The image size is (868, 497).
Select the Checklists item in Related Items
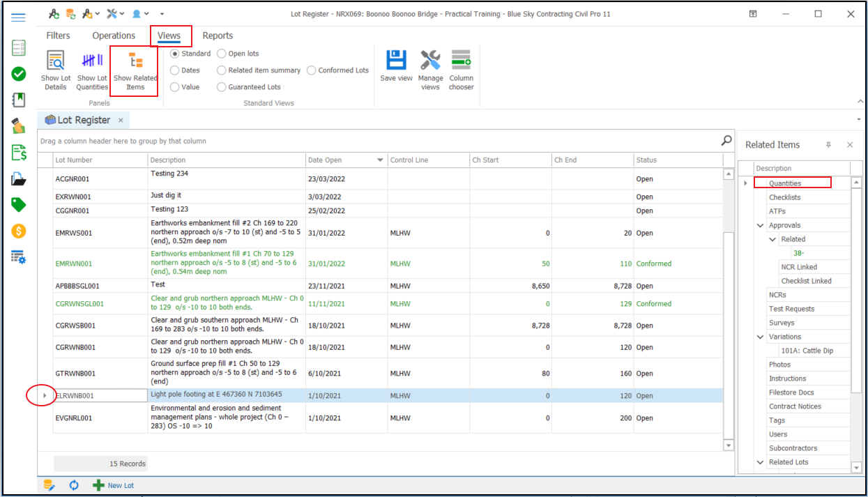click(x=785, y=197)
